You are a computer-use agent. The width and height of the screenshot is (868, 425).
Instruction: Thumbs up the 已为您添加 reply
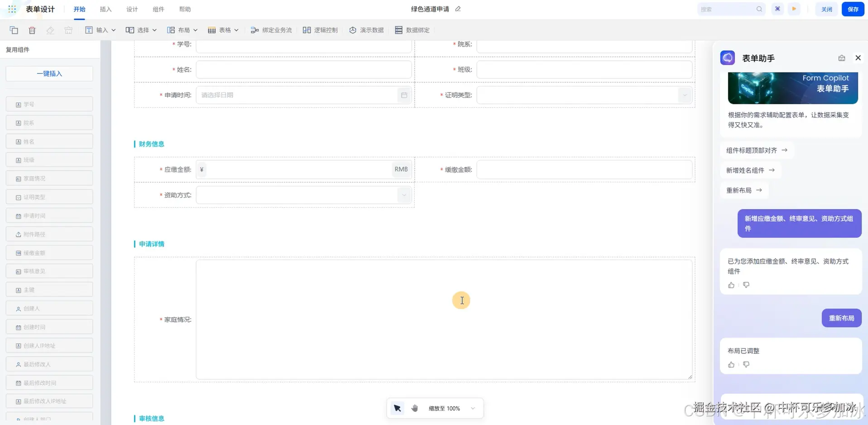click(731, 285)
